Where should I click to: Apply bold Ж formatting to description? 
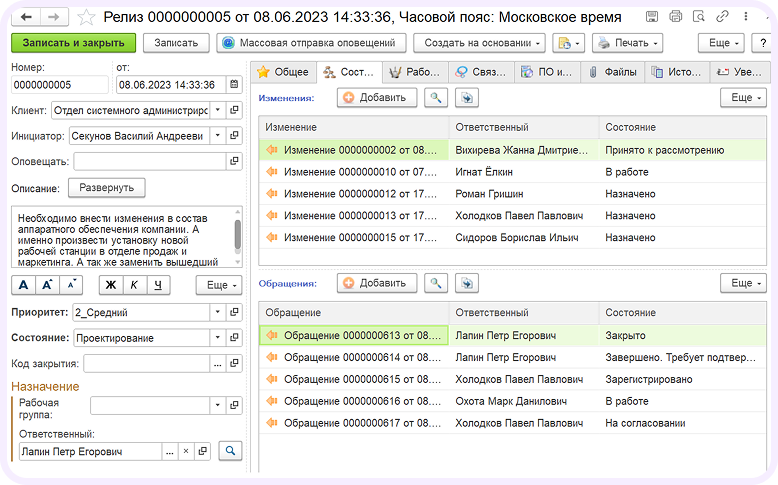tap(111, 285)
